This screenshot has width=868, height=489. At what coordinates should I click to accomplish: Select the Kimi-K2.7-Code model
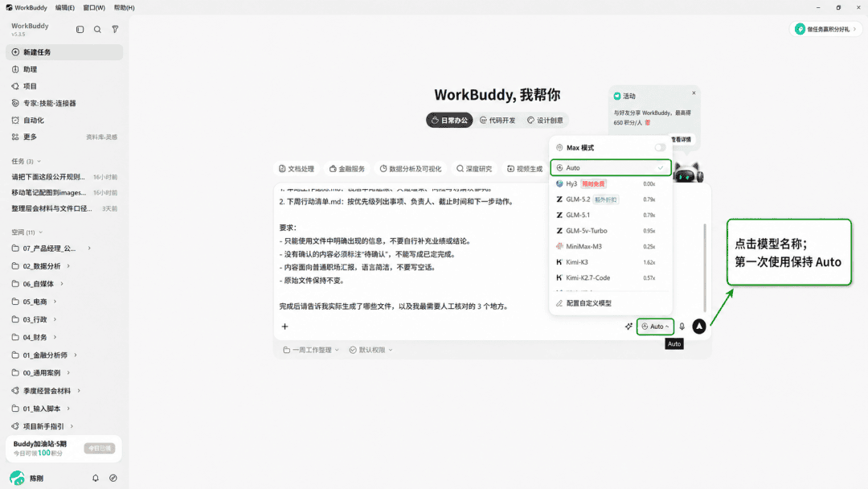tap(611, 278)
